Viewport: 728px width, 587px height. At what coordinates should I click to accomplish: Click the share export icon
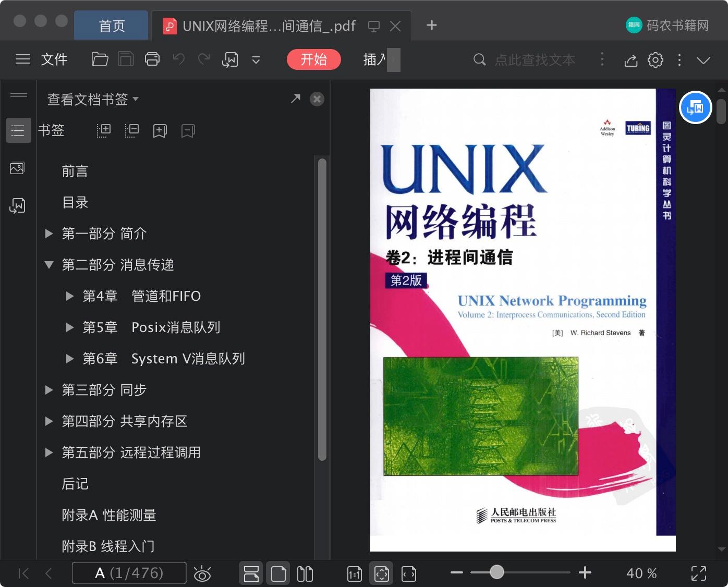click(x=631, y=60)
